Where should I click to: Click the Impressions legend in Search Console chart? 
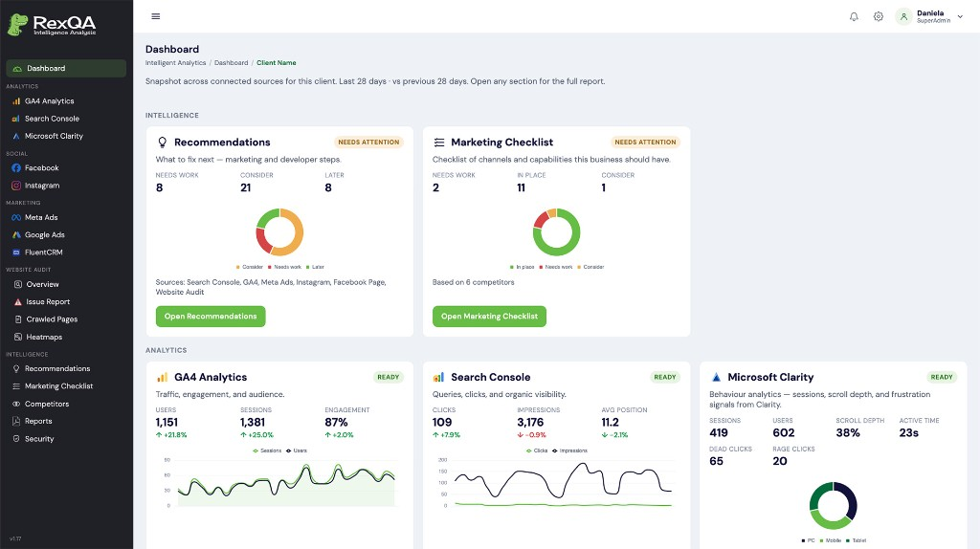[x=570, y=450]
